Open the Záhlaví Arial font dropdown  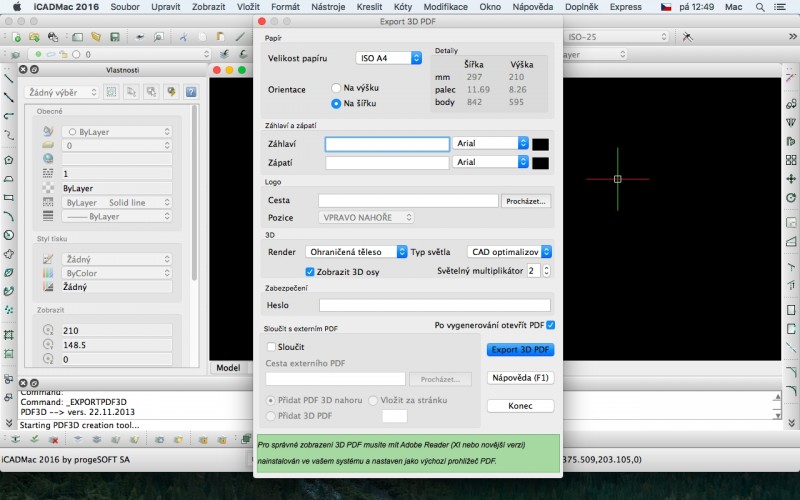[x=490, y=143]
